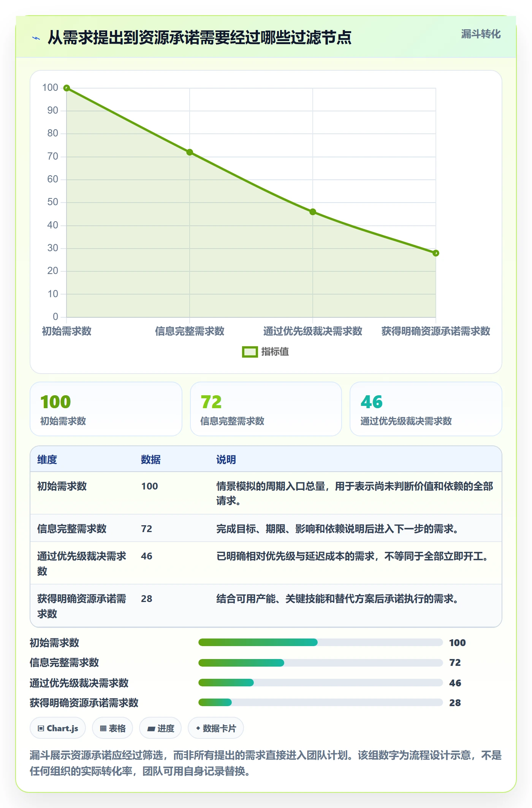Select the 进度 tag chip

coord(160,728)
